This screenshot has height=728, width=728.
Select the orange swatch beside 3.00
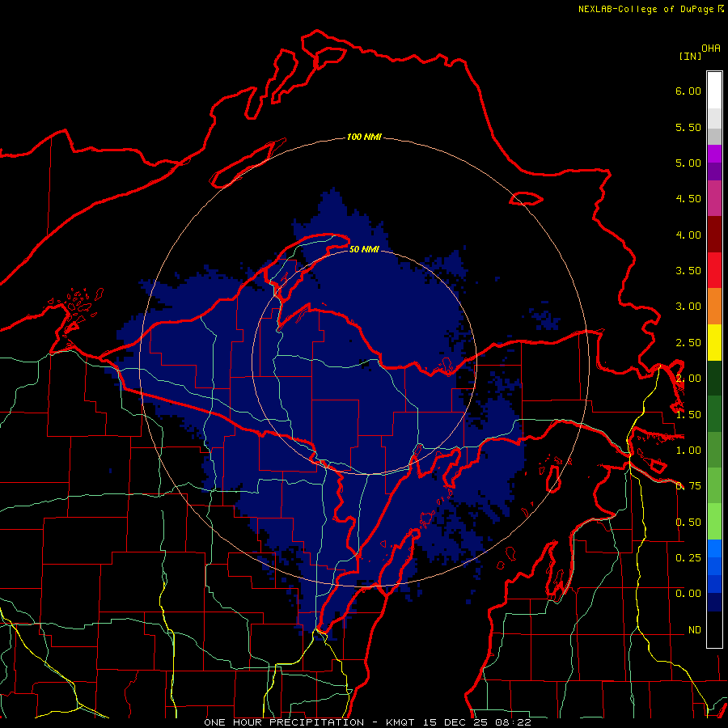click(714, 307)
